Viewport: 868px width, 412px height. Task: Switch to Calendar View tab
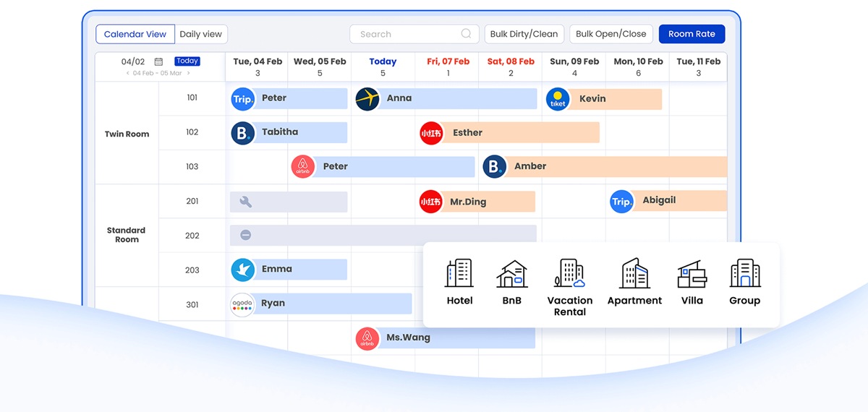(135, 34)
